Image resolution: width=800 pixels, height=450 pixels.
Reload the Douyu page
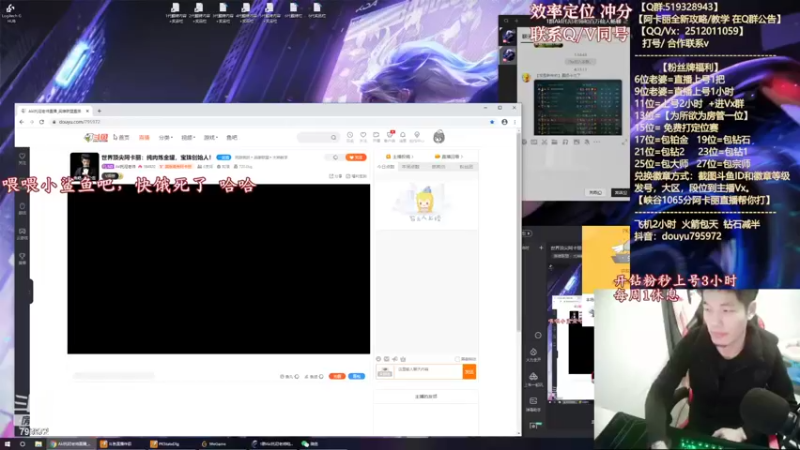click(x=42, y=122)
